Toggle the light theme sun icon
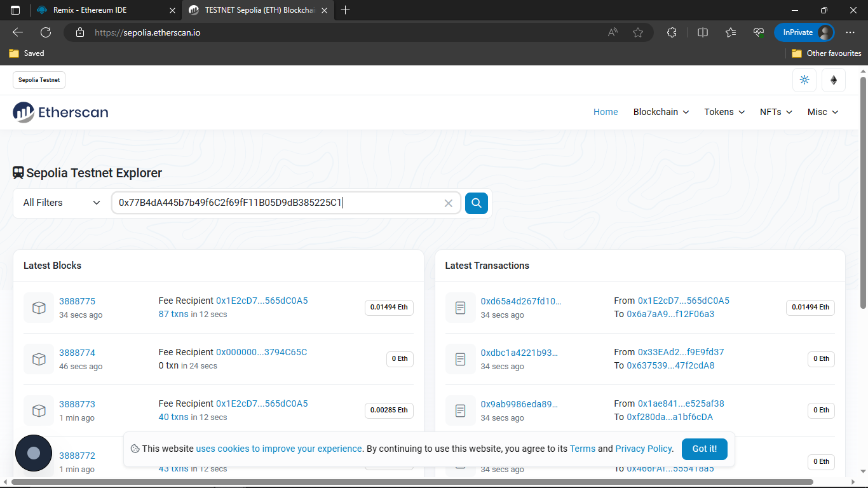The height and width of the screenshot is (488, 868). pos(804,80)
